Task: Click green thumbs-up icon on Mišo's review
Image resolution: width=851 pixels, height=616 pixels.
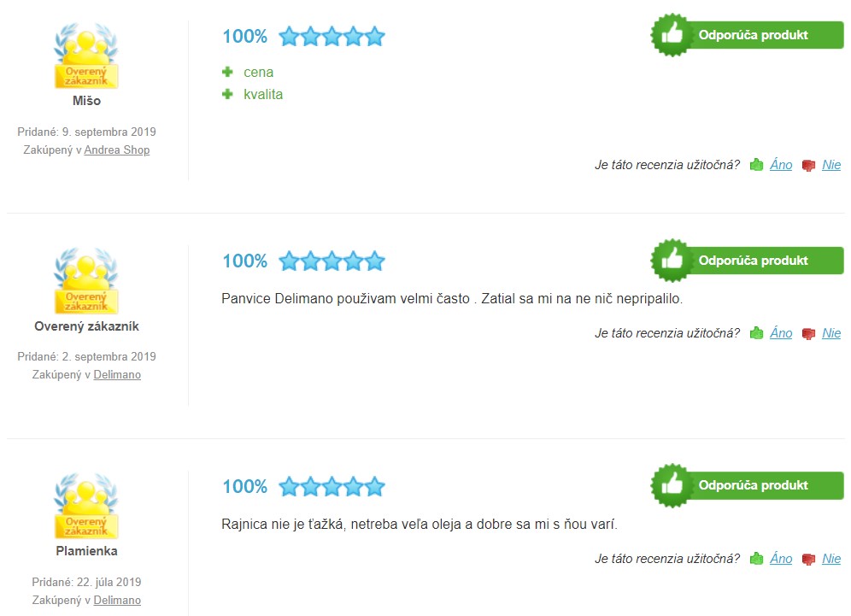Action: [x=756, y=165]
